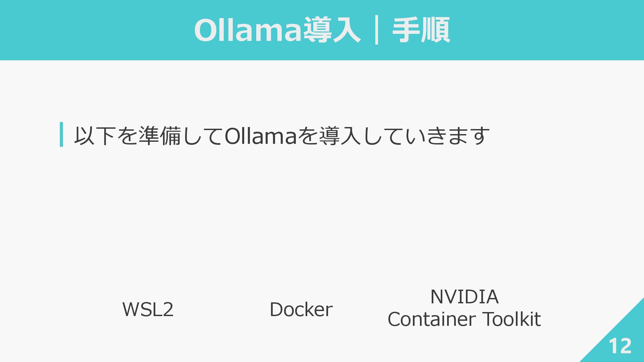This screenshot has width=644, height=362.
Task: Click the 'Container Toolkit' text line
Action: point(464,319)
